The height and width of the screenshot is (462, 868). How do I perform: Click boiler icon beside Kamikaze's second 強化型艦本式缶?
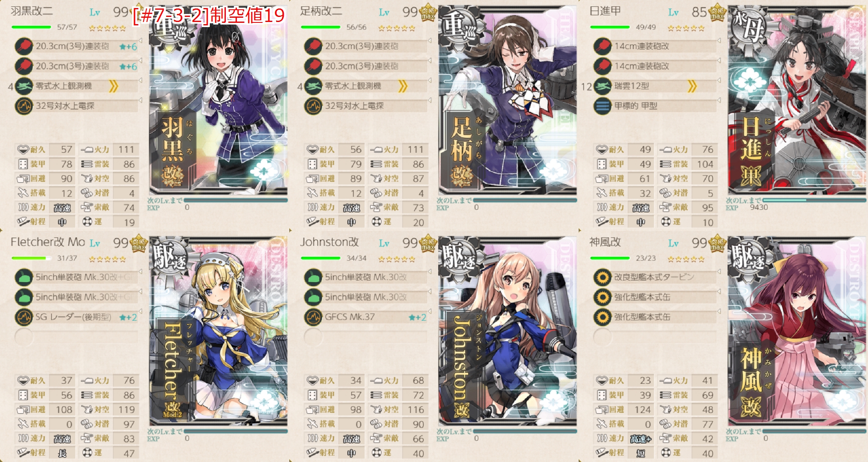coord(602,317)
